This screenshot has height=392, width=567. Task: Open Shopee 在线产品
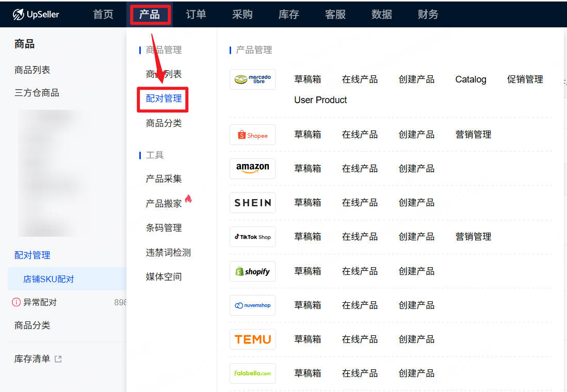(360, 135)
